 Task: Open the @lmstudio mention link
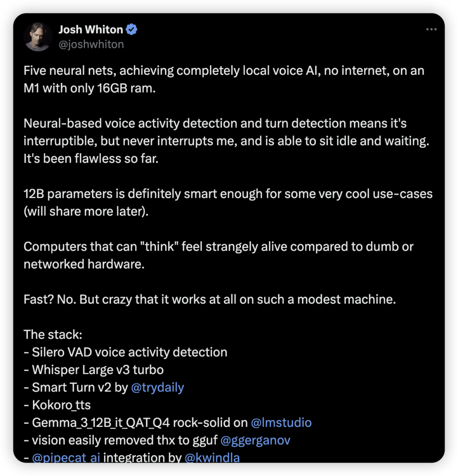(x=281, y=423)
